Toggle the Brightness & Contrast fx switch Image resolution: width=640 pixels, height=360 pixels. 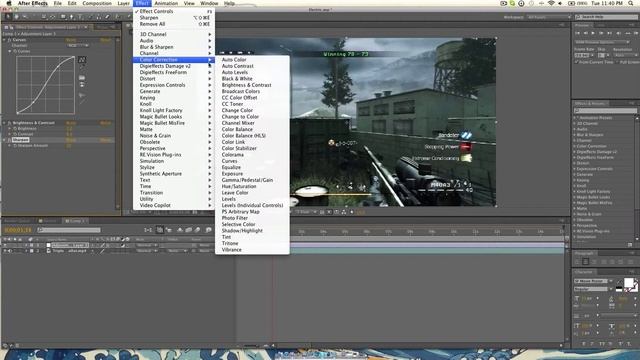coord(9,123)
